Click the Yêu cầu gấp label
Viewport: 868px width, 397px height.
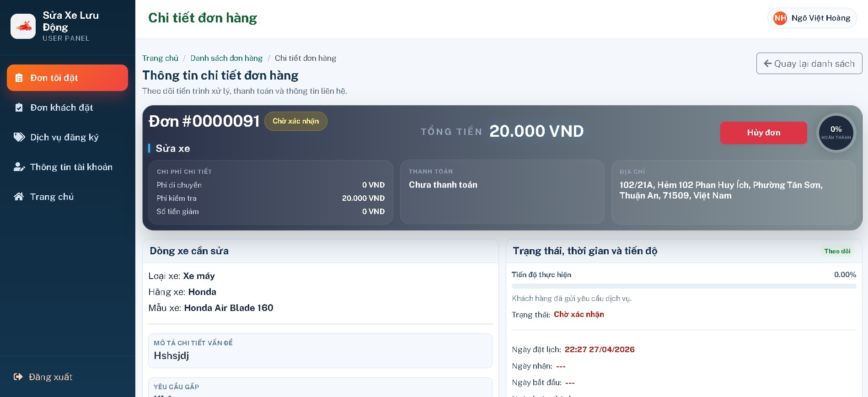[177, 387]
